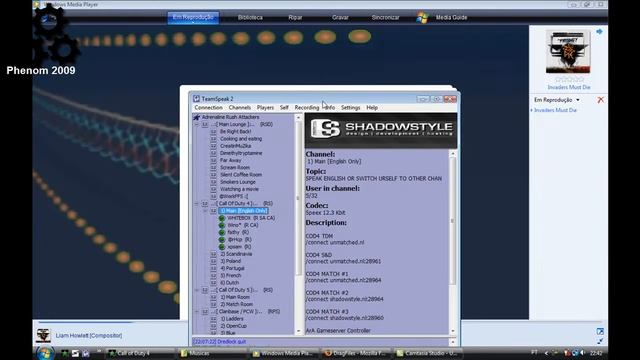Screen dimensions: 640x360
Task: Click the Cooking and eating channel icon
Action: tap(213, 139)
